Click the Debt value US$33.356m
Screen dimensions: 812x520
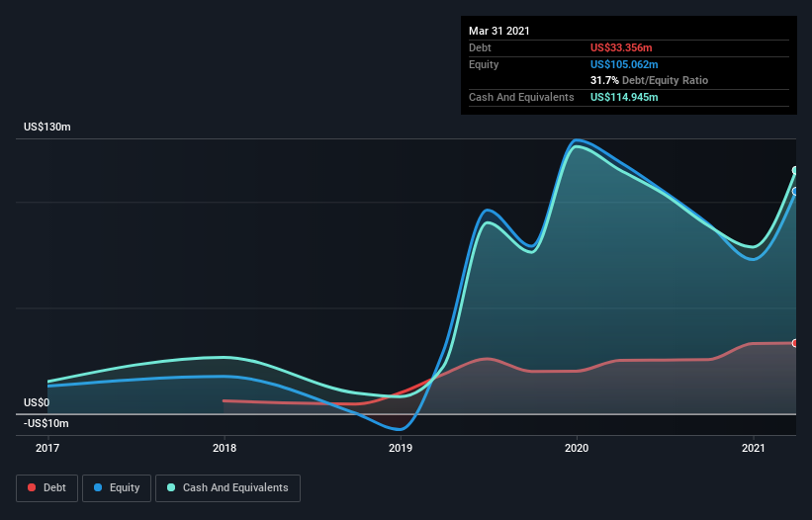[621, 47]
